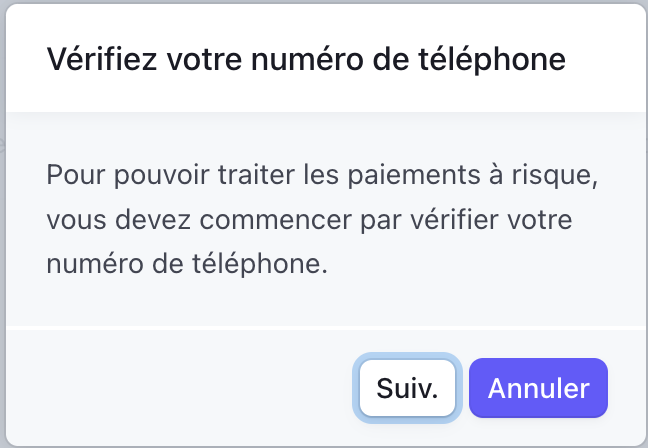Start phone verification via Suiv.
Viewport: 648px width, 448px height.
tap(407, 387)
